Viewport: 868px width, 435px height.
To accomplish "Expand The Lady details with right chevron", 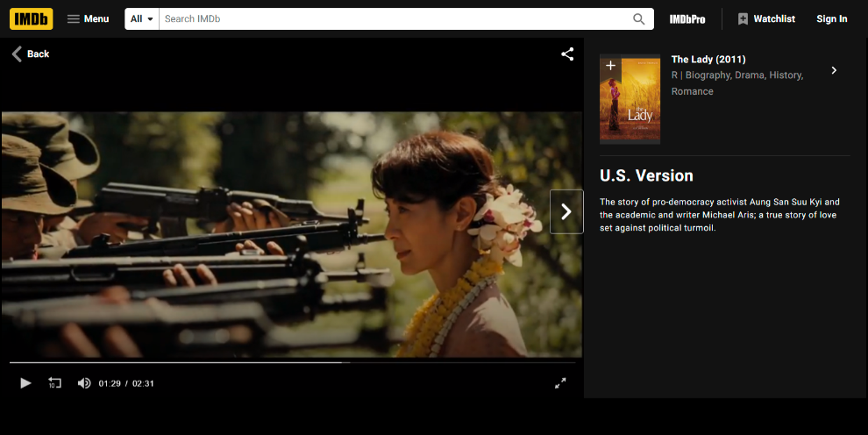I will [834, 70].
